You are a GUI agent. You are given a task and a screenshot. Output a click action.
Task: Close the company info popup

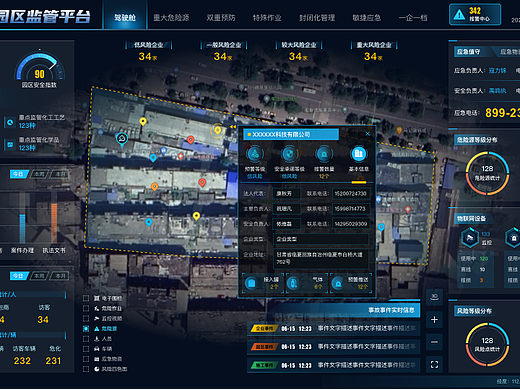pyautogui.click(x=367, y=134)
